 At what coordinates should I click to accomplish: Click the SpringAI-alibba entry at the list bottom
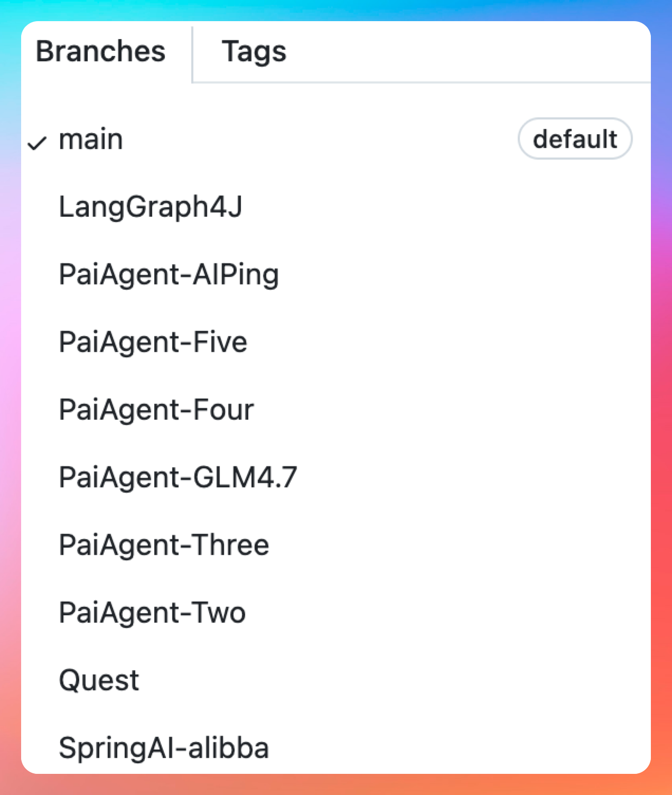point(164,748)
